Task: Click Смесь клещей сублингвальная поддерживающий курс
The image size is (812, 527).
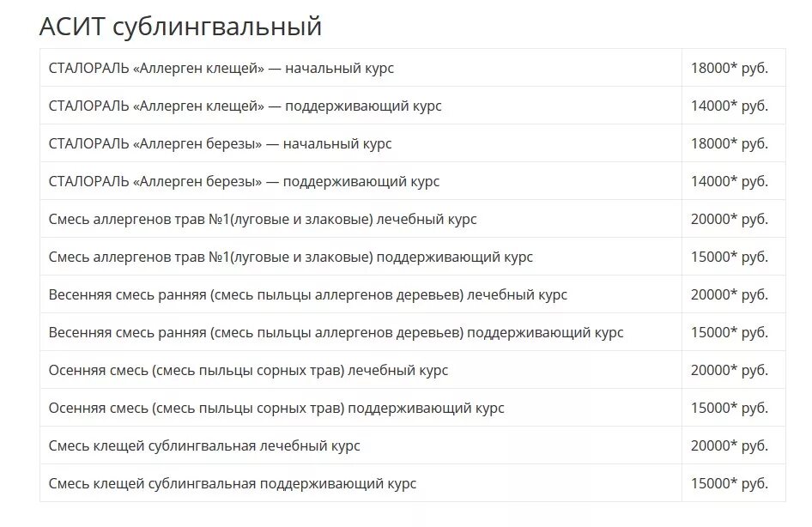Action: pos(233,483)
